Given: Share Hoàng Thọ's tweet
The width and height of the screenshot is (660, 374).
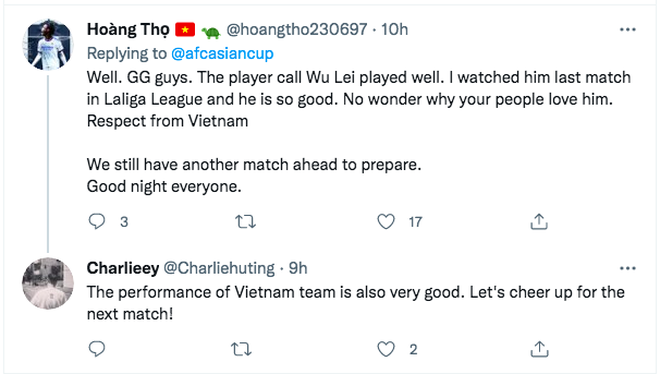Looking at the screenshot, I should tap(539, 221).
